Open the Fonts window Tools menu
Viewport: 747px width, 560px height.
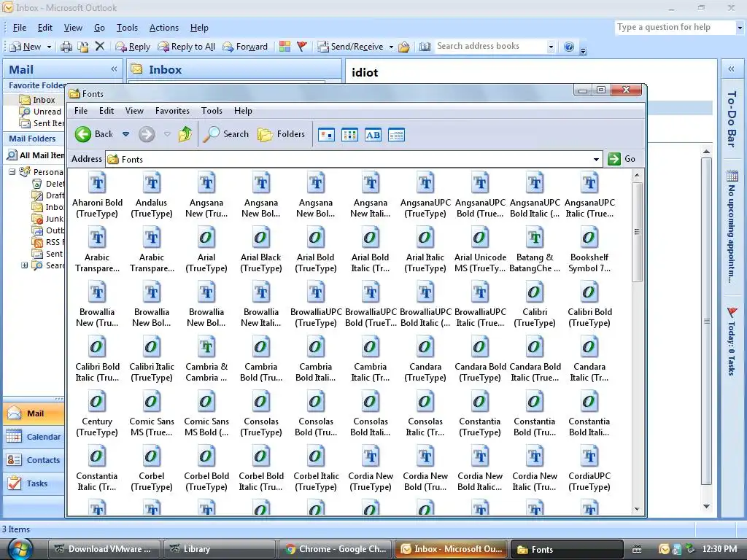pos(212,111)
